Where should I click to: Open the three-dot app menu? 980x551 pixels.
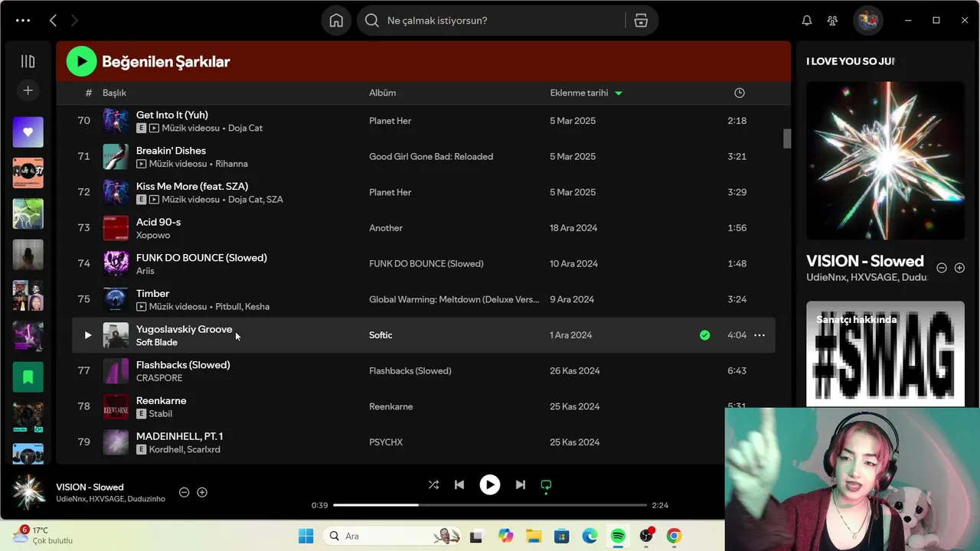23,21
